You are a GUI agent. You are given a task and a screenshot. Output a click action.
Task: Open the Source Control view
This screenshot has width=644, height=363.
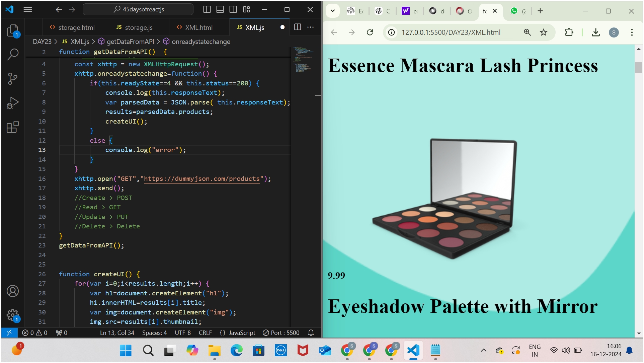point(13,79)
